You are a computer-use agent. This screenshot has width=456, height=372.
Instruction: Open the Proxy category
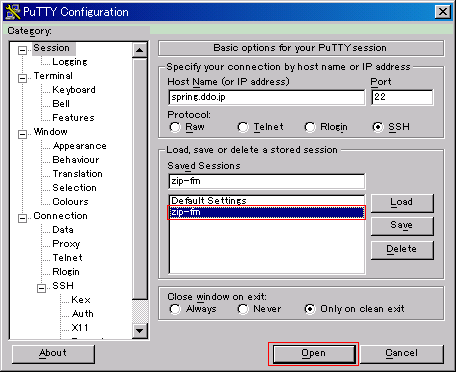click(66, 244)
